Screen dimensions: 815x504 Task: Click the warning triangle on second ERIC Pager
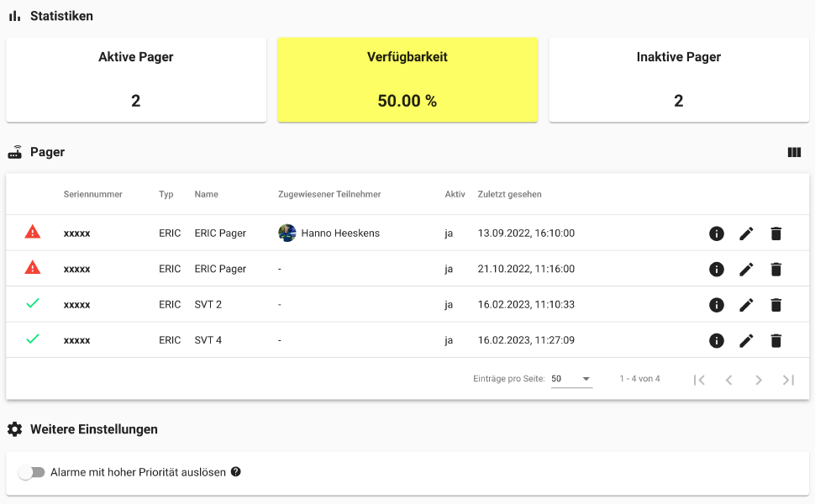click(32, 269)
